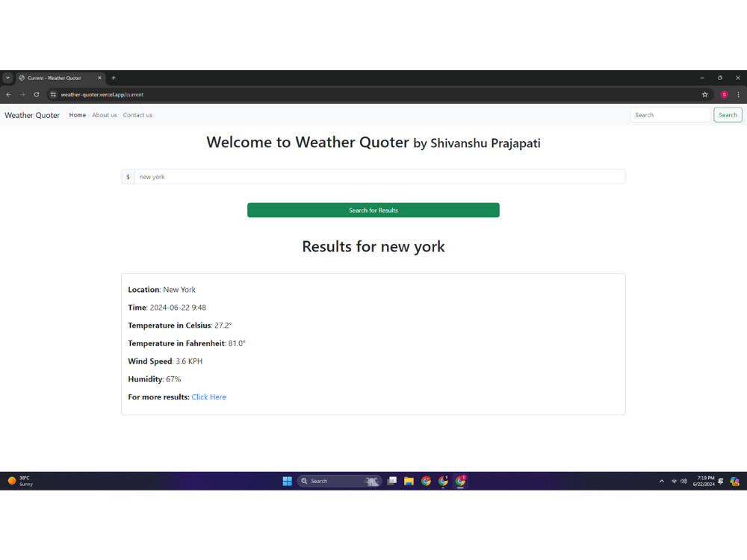Click the browser forward arrow

(22, 94)
